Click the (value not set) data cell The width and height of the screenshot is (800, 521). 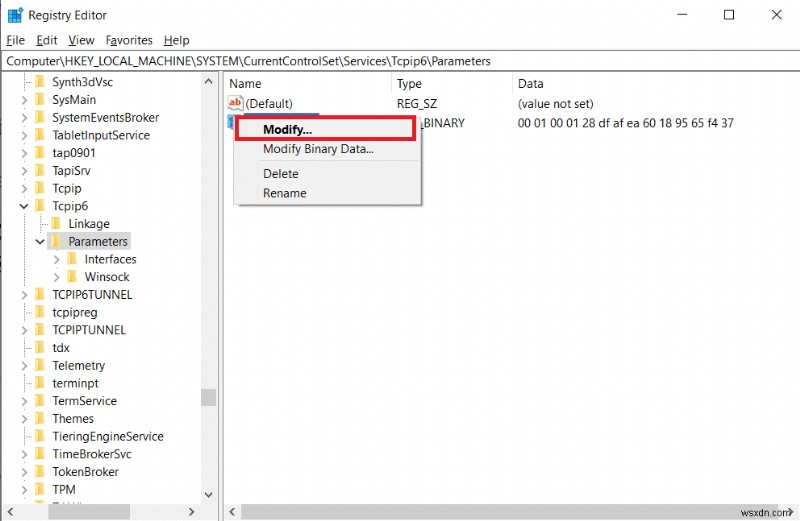(x=556, y=104)
